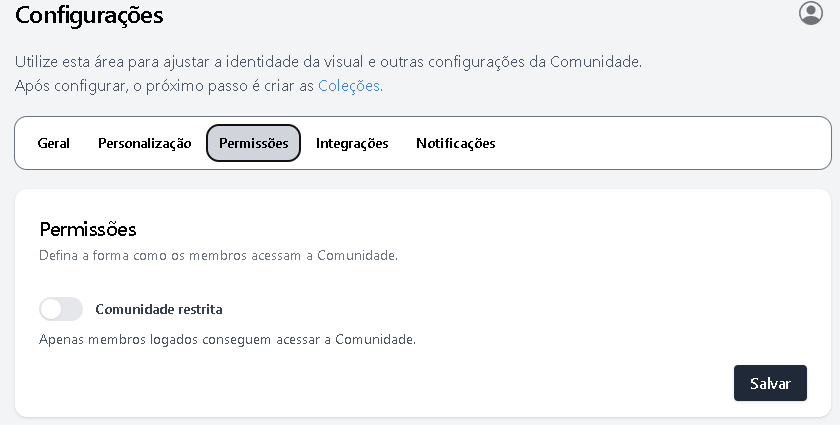This screenshot has width=840, height=425.
Task: Show the Notificações tab
Action: click(455, 143)
